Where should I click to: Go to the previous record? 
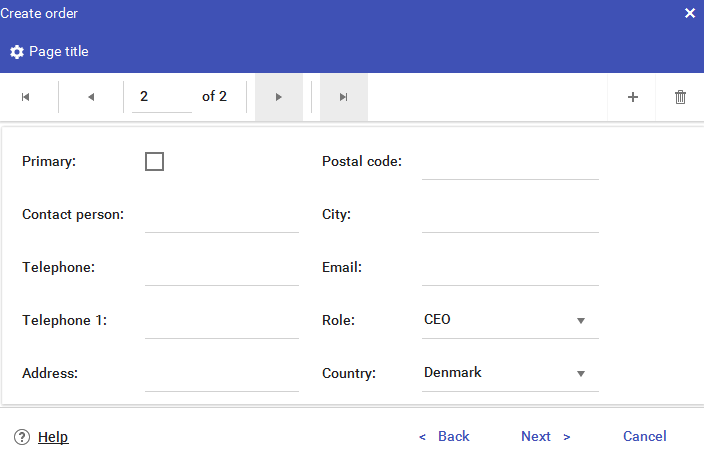[x=91, y=97]
